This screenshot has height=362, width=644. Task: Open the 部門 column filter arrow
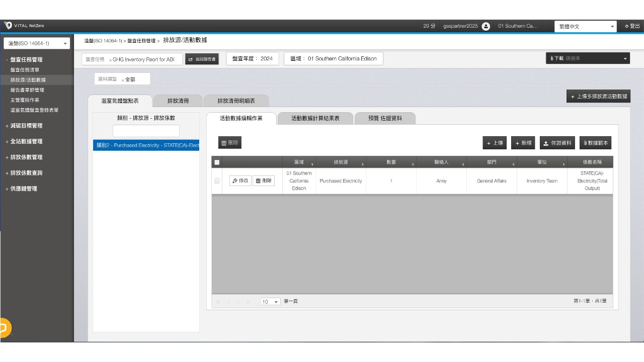coord(513,164)
